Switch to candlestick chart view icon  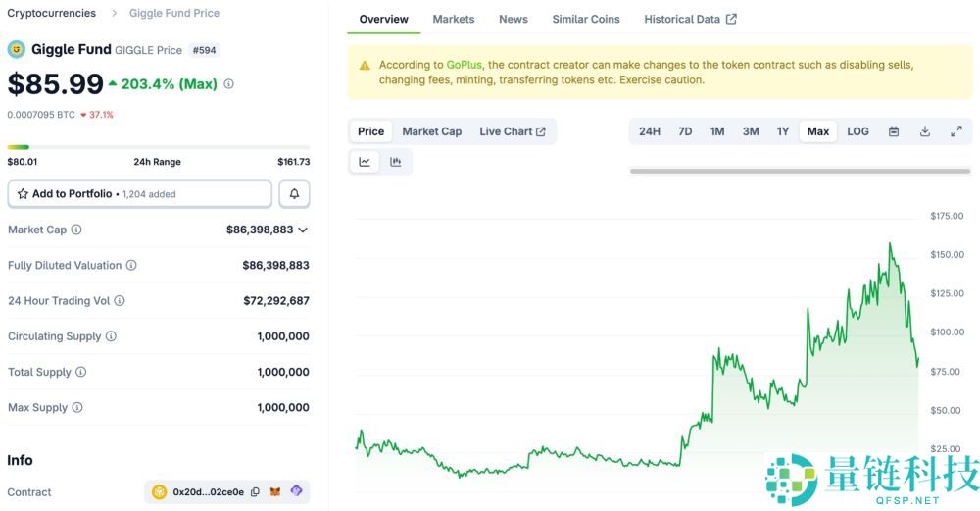395,162
